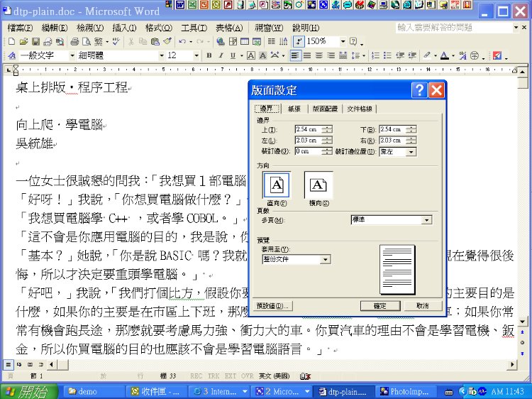
Task: Toggle character border button
Action: coord(250,55)
